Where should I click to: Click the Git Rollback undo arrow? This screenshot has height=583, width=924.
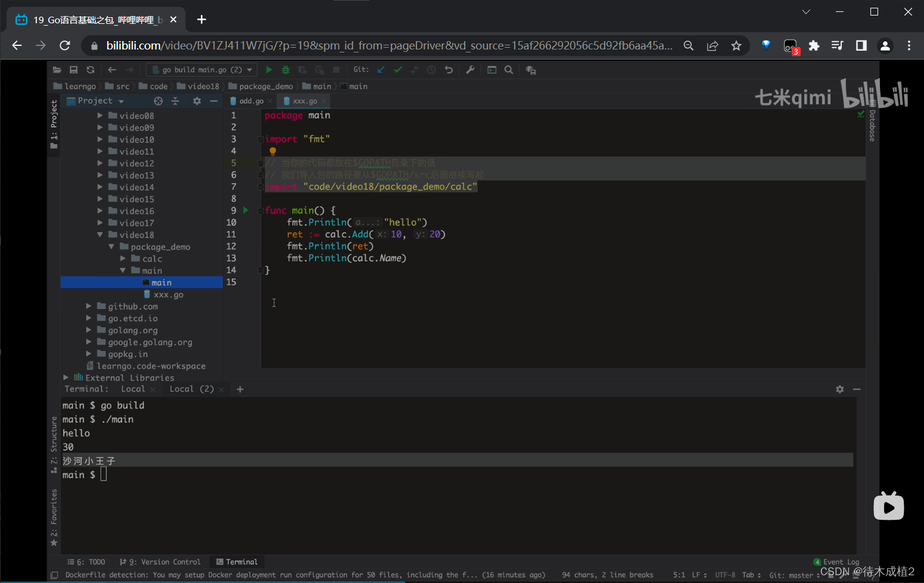(x=449, y=70)
